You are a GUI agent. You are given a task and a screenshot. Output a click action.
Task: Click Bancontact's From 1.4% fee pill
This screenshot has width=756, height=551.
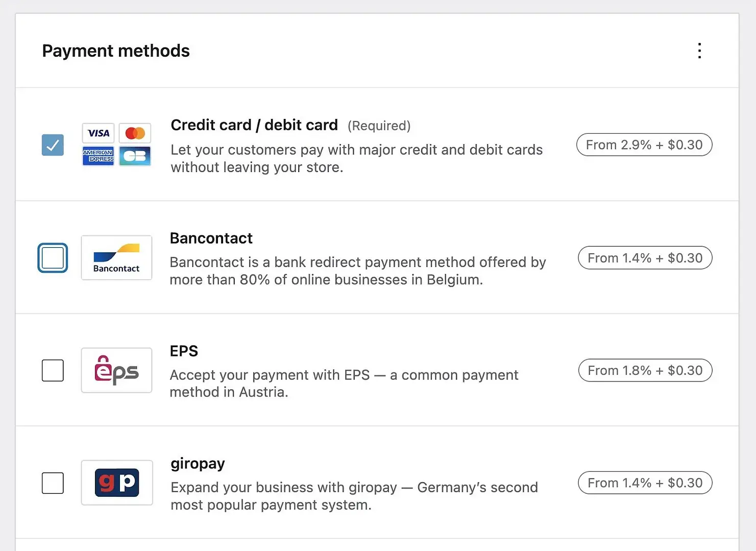tap(645, 258)
